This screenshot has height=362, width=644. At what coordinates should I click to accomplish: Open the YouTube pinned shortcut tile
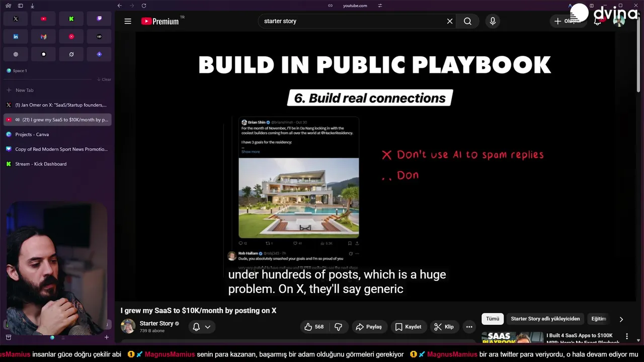pos(43,19)
